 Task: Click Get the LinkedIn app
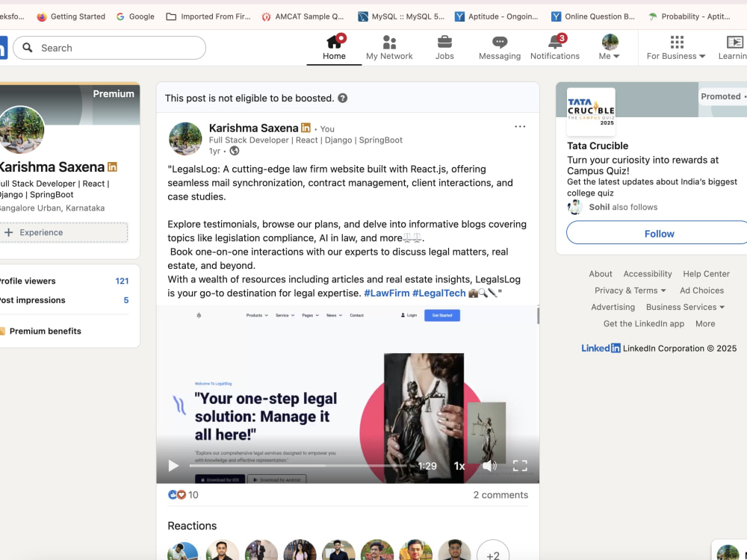tap(644, 324)
